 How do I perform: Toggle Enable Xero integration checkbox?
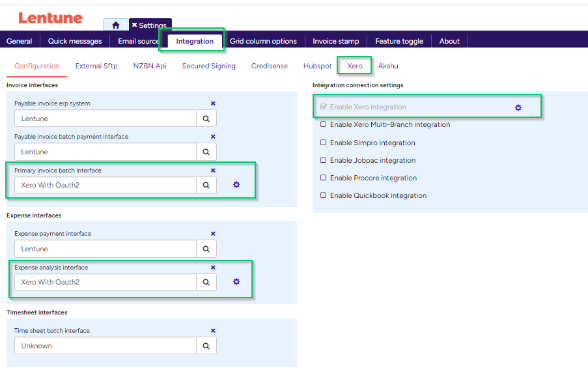323,107
